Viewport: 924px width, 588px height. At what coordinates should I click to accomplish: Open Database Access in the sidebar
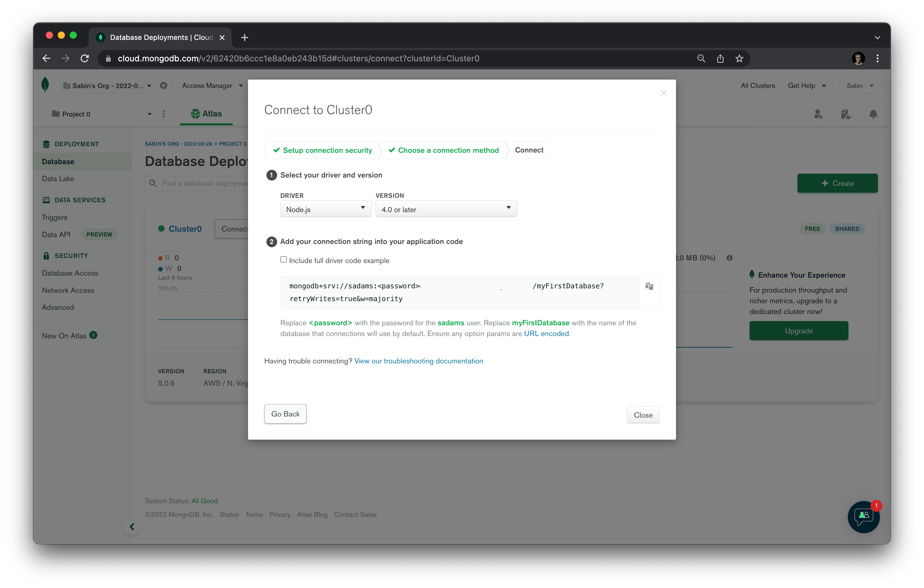pos(70,273)
